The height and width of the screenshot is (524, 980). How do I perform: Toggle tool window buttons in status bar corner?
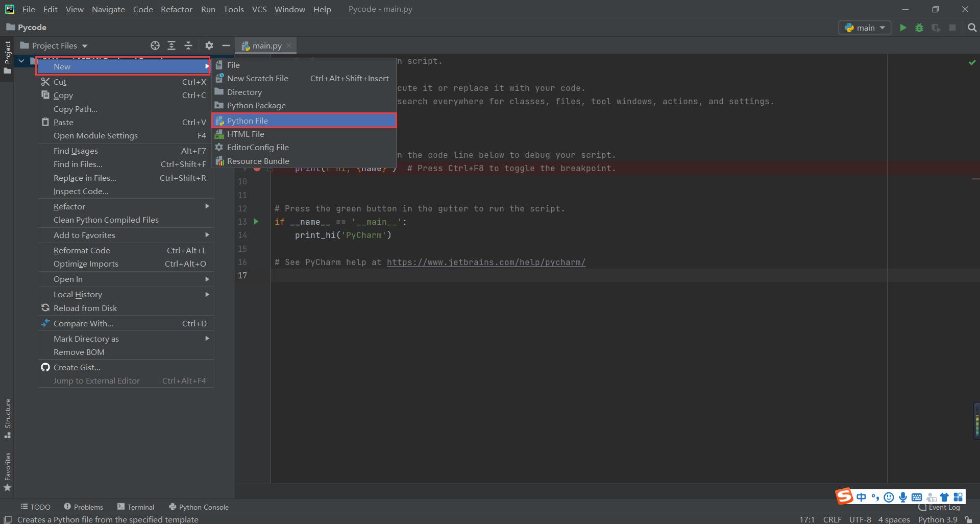pos(8,519)
